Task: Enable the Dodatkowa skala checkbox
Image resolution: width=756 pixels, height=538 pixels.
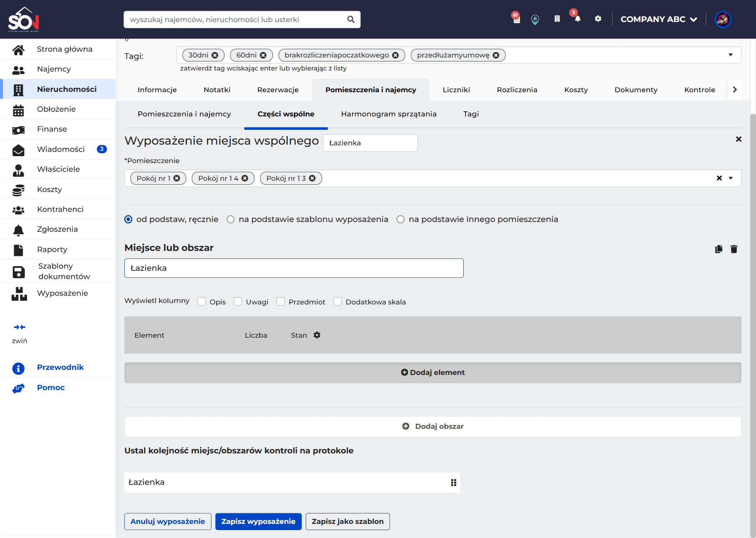Action: coord(338,302)
